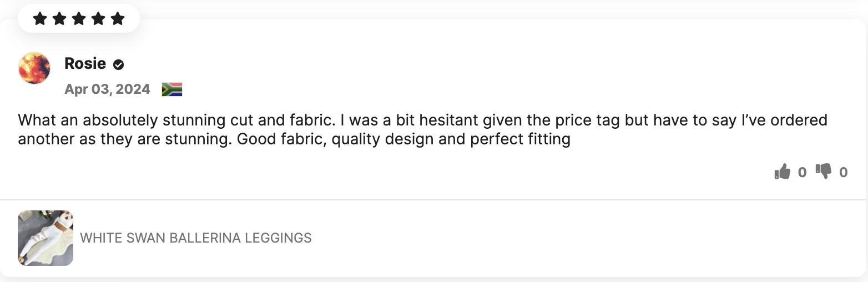Click the first star in rating
The image size is (868, 282).
pos(40,19)
